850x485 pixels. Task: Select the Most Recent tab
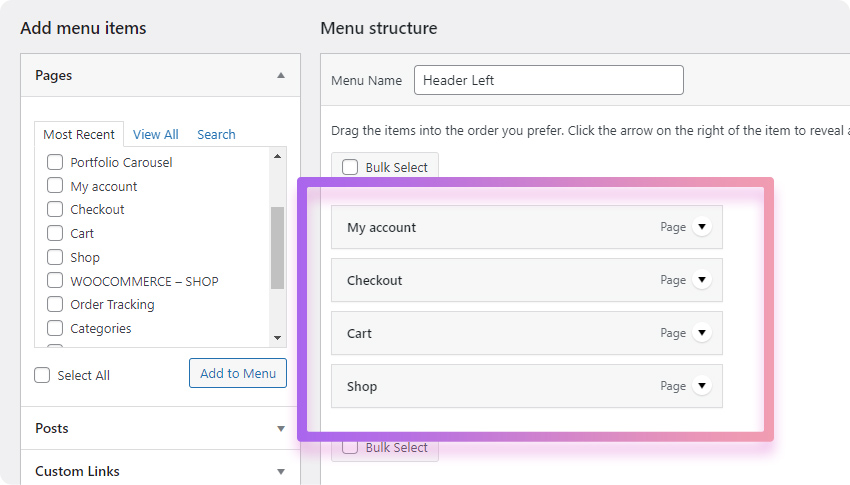coord(79,134)
